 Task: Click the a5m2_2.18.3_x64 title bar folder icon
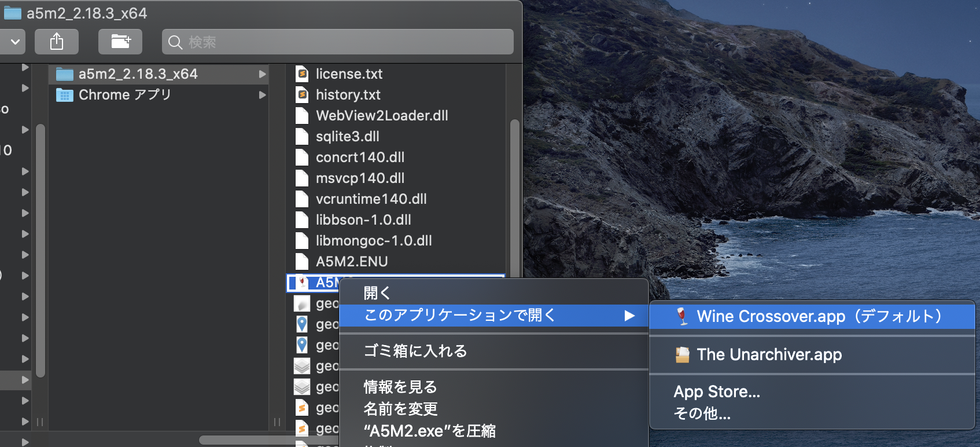coord(13,13)
